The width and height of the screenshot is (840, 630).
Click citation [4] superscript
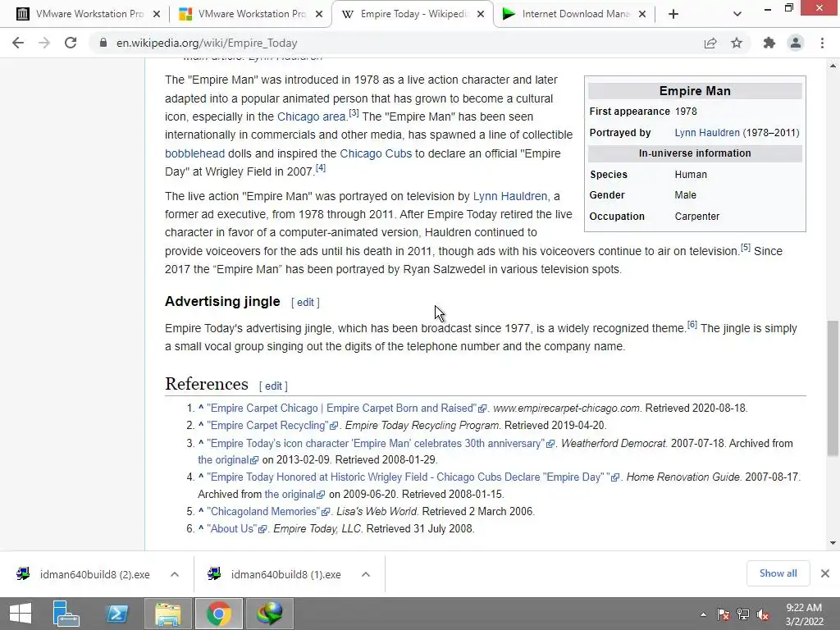tap(321, 167)
